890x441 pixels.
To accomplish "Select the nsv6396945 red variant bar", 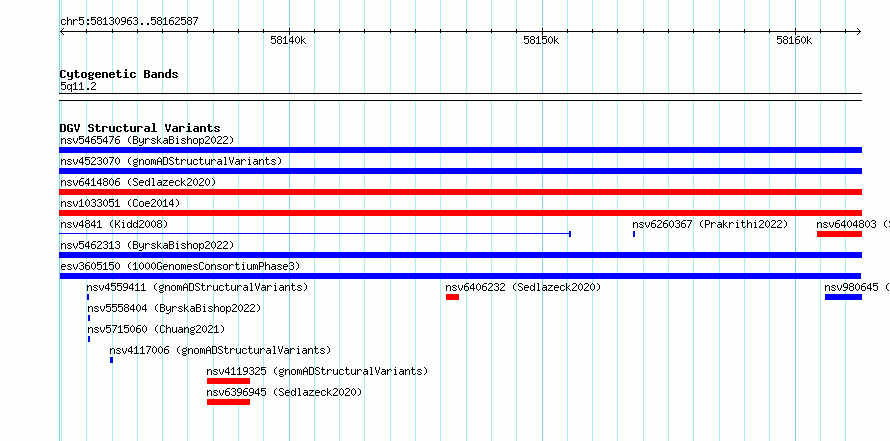I will pos(228,402).
